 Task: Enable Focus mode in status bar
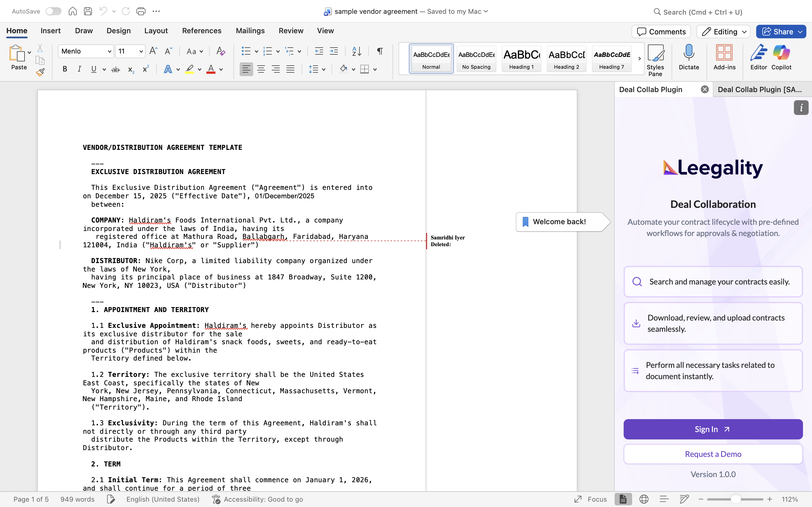click(x=591, y=499)
